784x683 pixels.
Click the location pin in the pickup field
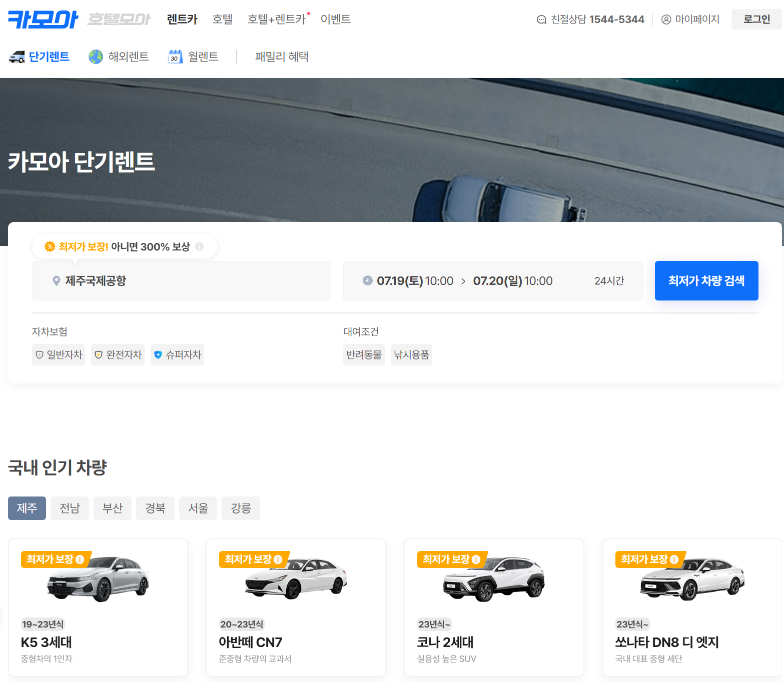coord(58,280)
